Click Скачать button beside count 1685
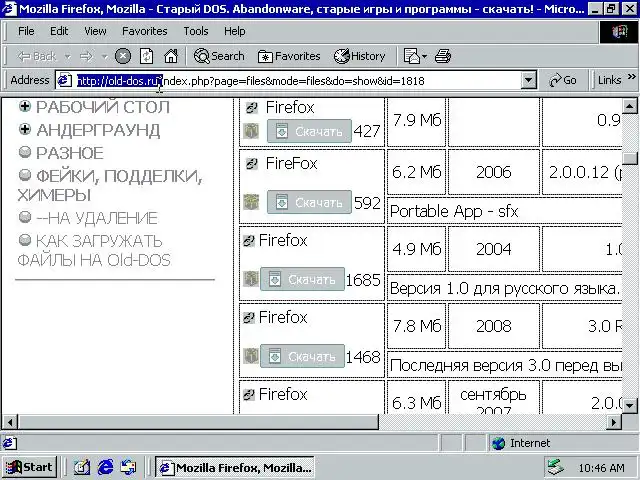Screen dimensions: 640x480 tap(302, 279)
